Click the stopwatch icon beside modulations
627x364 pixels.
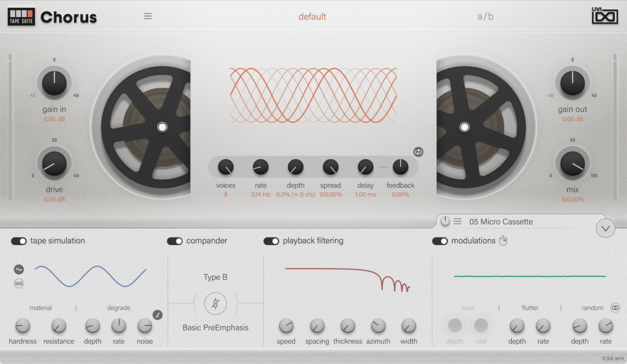503,241
